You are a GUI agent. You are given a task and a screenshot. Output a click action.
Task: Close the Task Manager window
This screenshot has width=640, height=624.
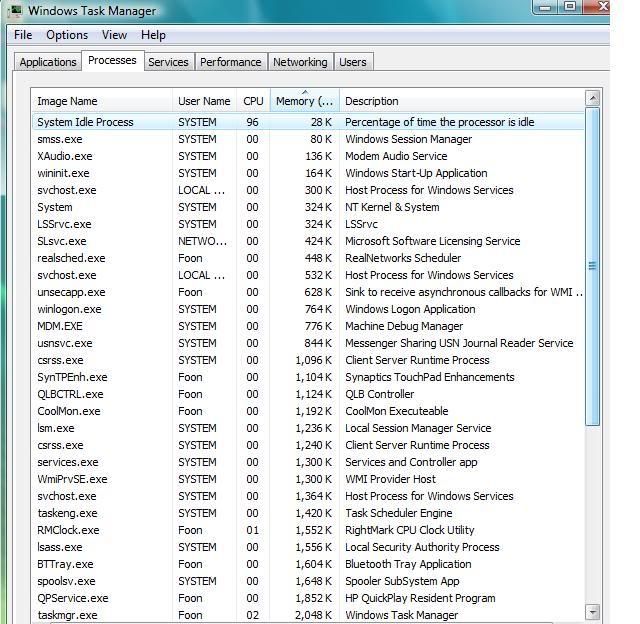click(x=597, y=7)
